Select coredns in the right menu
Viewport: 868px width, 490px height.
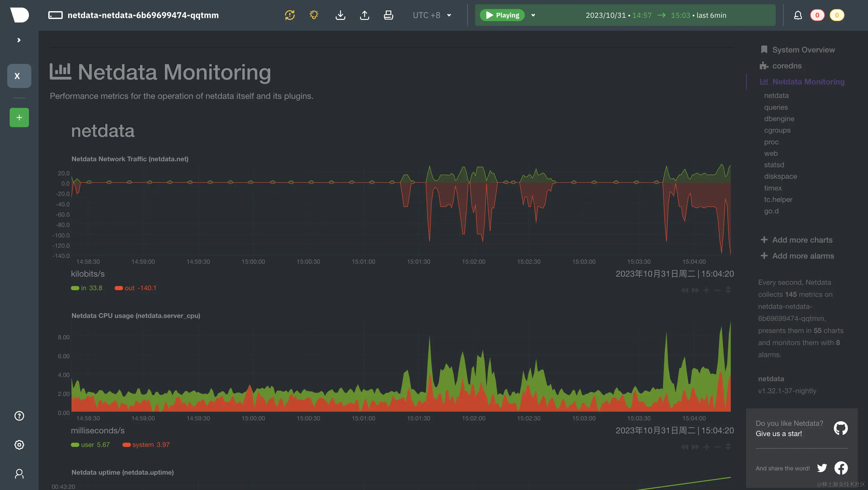click(x=787, y=66)
